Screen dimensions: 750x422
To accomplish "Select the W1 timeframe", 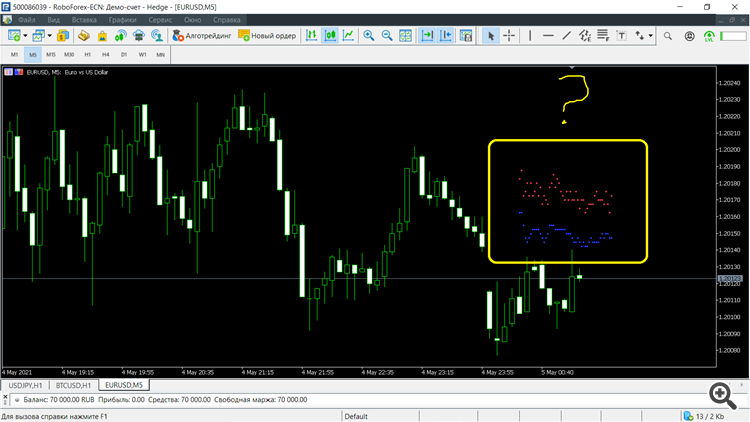I will [143, 55].
